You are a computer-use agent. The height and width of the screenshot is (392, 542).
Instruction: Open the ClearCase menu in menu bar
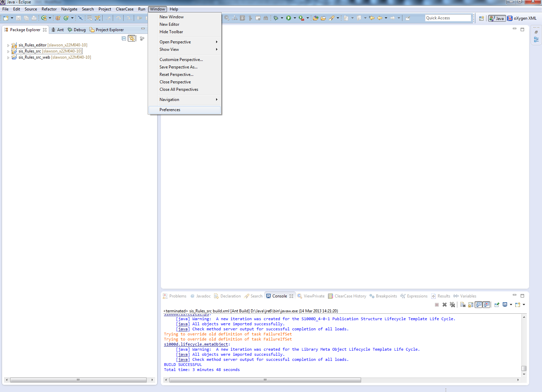tap(125, 9)
